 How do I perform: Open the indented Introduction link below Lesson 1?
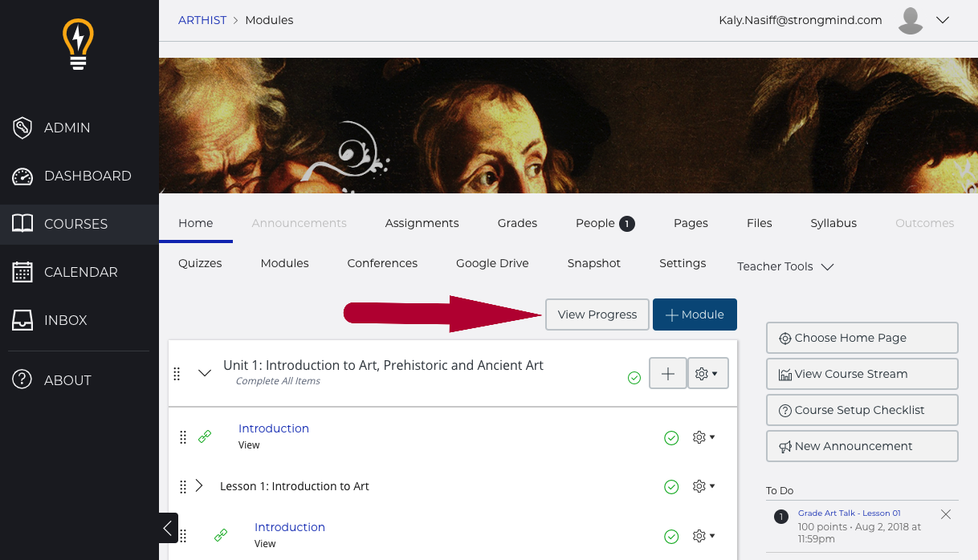point(290,527)
